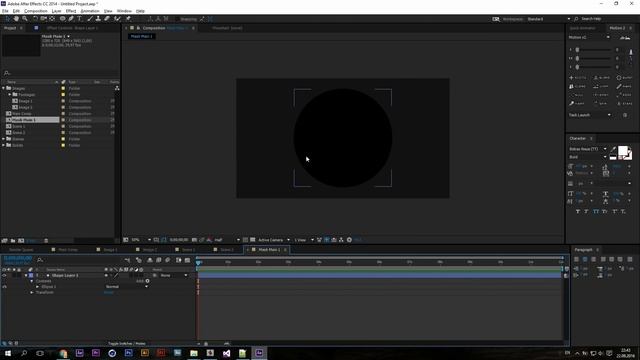Screen dimensions: 640x360
Task: Toggle Draft 3D switch in timeline
Action: point(139,260)
